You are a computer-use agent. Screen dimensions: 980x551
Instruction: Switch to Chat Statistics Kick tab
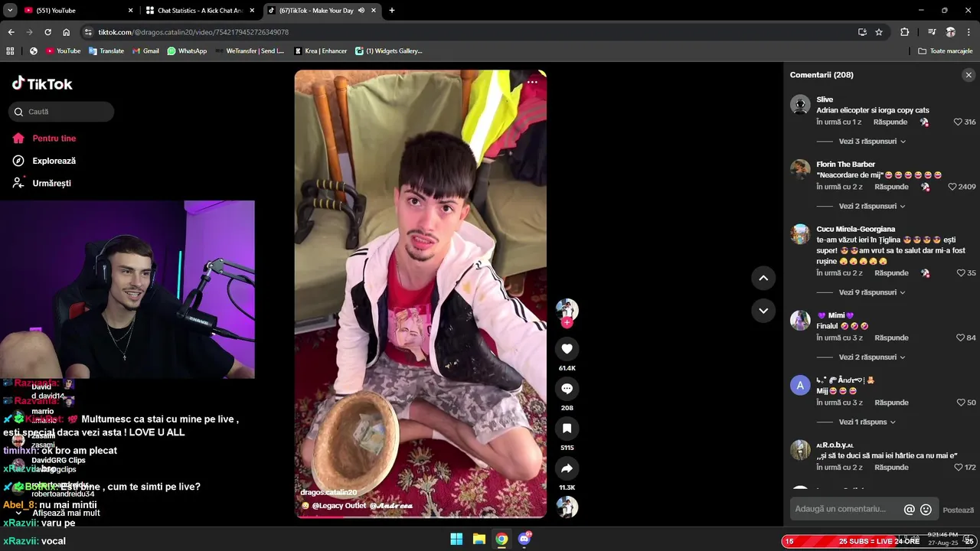[x=199, y=11]
